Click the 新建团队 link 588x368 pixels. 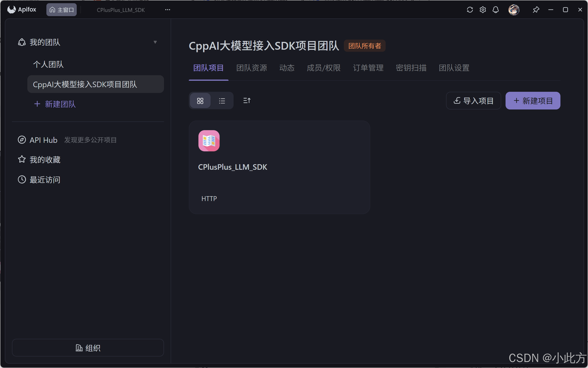pos(55,104)
